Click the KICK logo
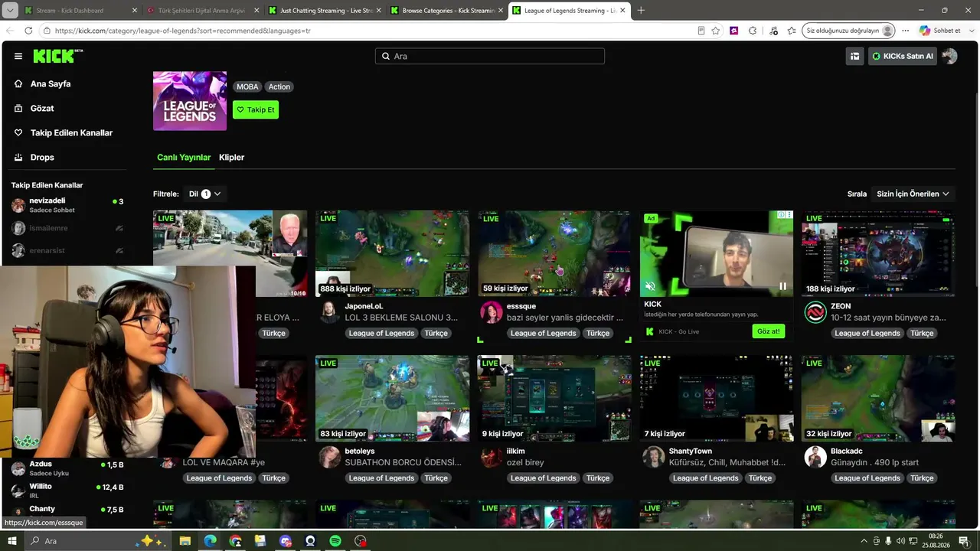Image resolution: width=980 pixels, height=551 pixels. 58,56
